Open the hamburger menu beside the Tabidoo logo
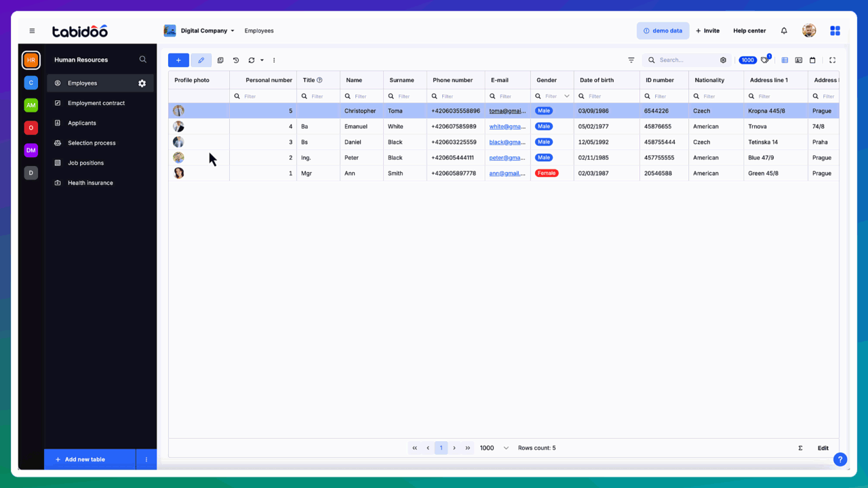Viewport: 868px width, 488px height. pyautogui.click(x=32, y=30)
